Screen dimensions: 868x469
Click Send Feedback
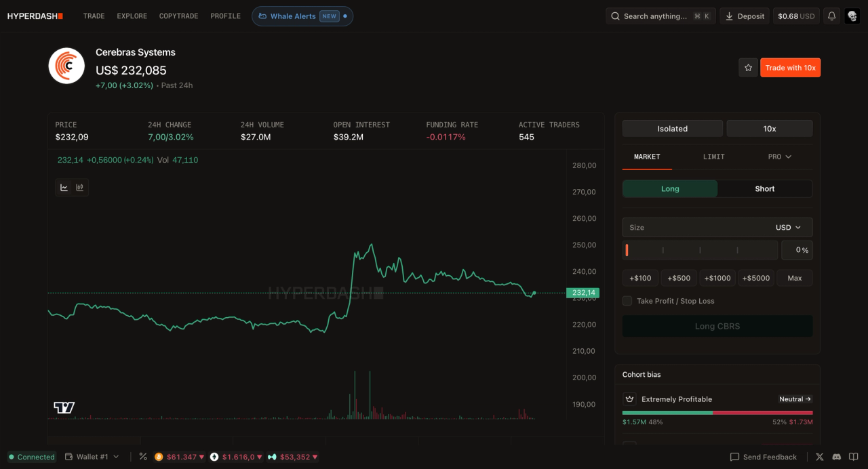[x=763, y=457]
